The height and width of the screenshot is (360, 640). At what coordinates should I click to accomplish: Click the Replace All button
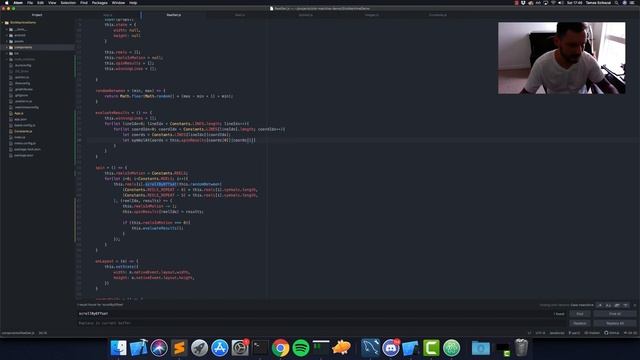[615, 323]
